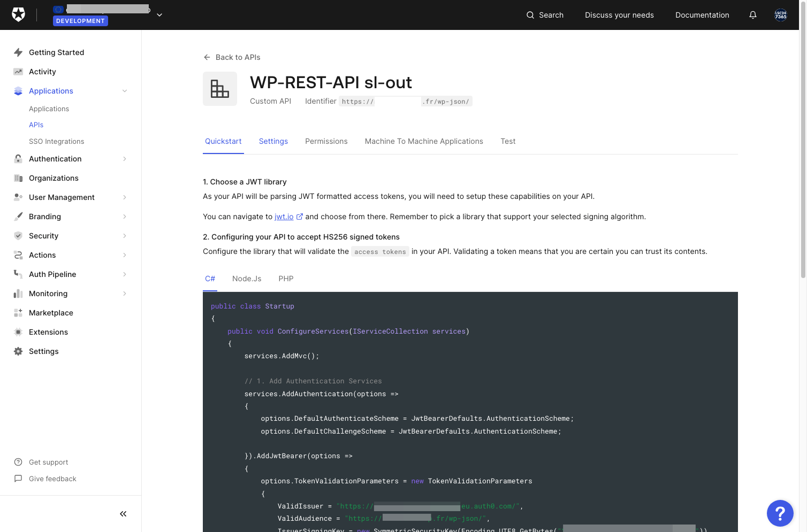The image size is (807, 532).
Task: Click the API building-grid icon beside the title
Action: (x=220, y=89)
